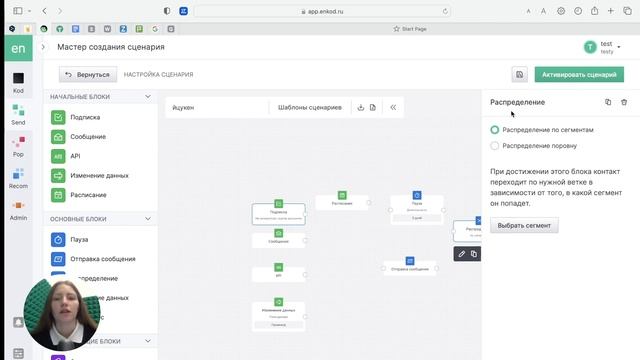Open a new Safari tab
Image resolution: width=640 pixels, height=360 pixels.
611,11
